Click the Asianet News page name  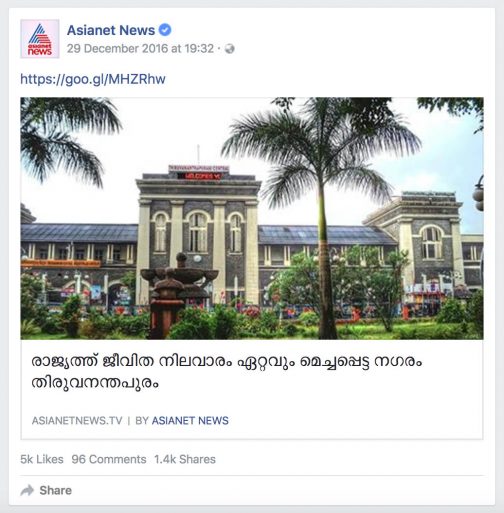pyautogui.click(x=111, y=30)
